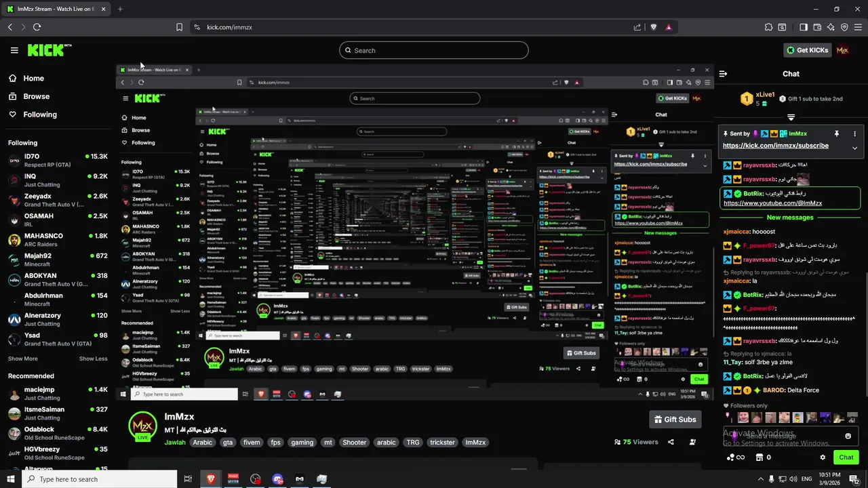Open the channel points infinity icon
The height and width of the screenshot is (488, 868).
pyautogui.click(x=735, y=457)
